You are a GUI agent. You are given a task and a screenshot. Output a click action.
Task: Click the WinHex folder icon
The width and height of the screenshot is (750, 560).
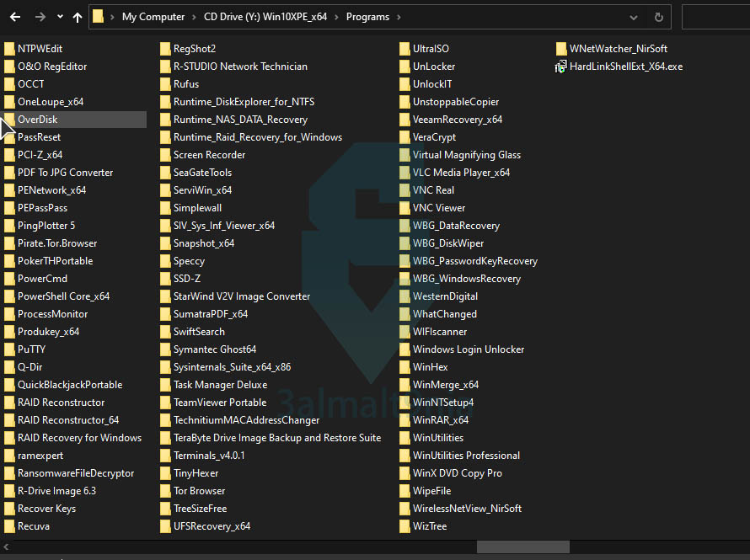click(404, 367)
